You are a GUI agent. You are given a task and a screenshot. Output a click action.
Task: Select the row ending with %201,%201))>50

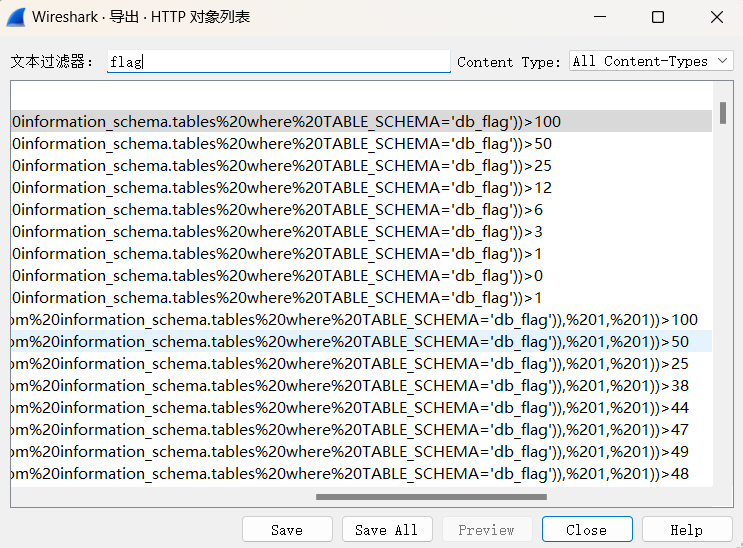point(361,342)
